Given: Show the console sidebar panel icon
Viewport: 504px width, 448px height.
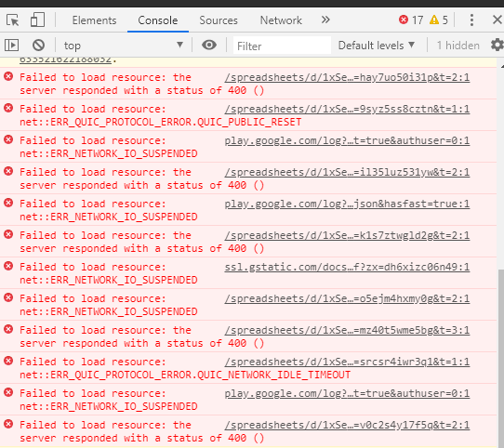Looking at the screenshot, I should coord(11,45).
